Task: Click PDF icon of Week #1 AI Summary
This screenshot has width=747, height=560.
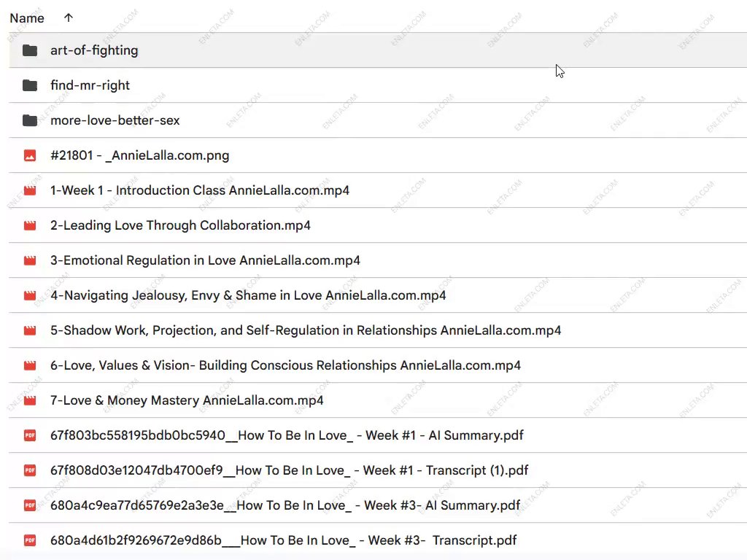Action: tap(30, 435)
